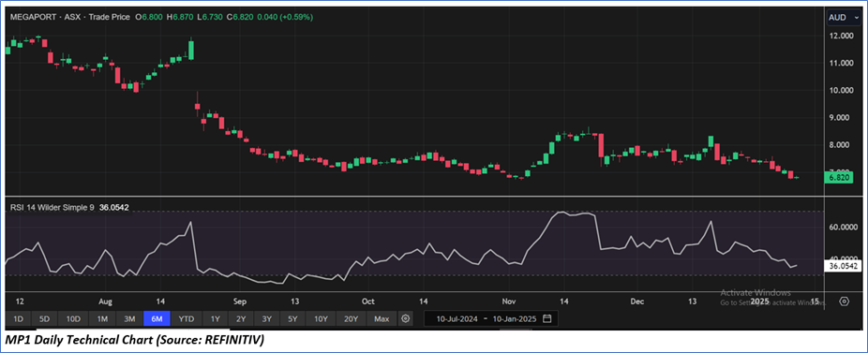This screenshot has height=353, width=868.
Task: Open range settings gear beside Max
Action: coord(406,318)
